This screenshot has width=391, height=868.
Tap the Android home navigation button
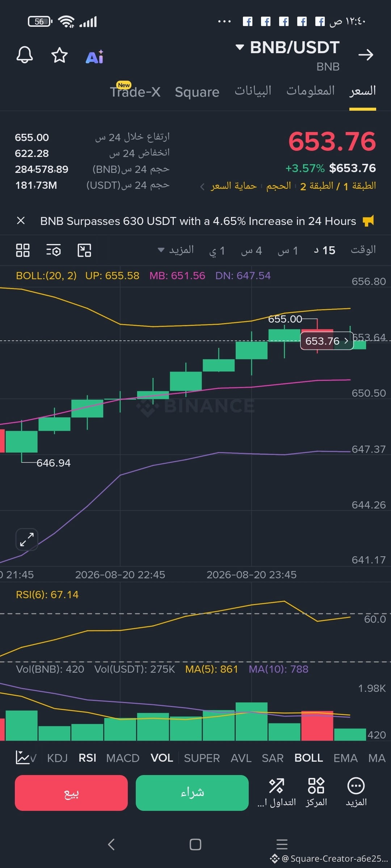195,844
